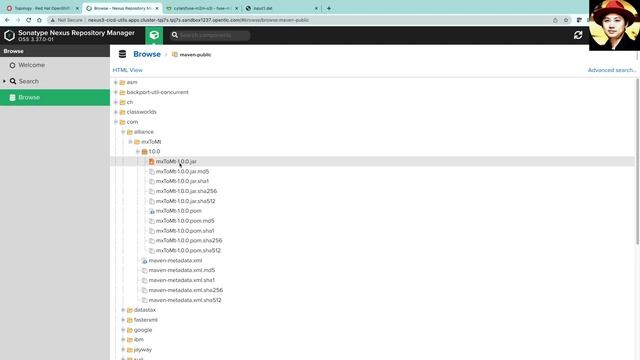This screenshot has width=640, height=360.
Task: Expand the ch folder
Action: [x=116, y=102]
